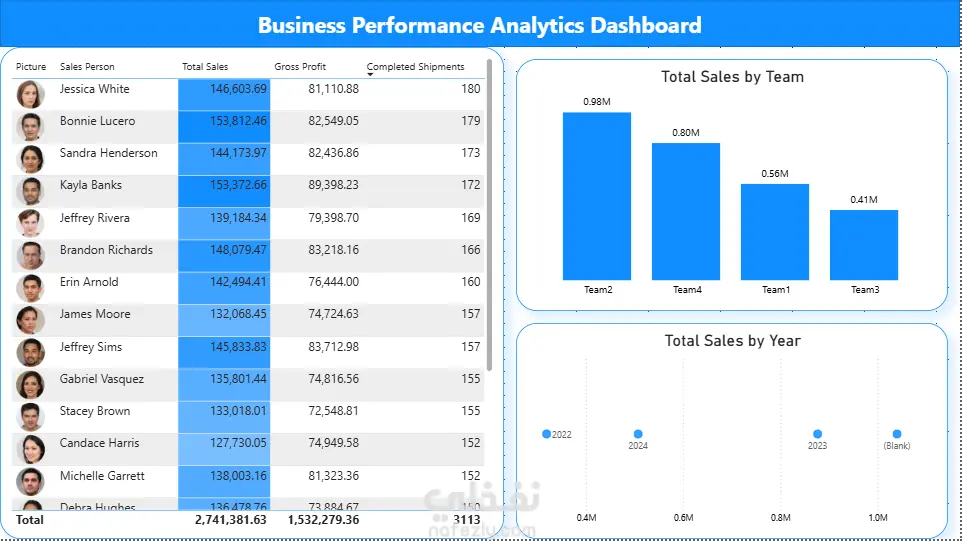Click the (Blank) year data point
The width and height of the screenshot is (963, 541).
pyautogui.click(x=897, y=434)
